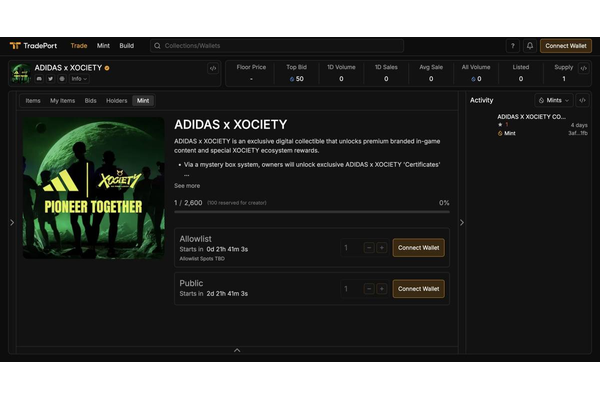
Task: Select the Mint tab in collection view
Action: tap(143, 101)
